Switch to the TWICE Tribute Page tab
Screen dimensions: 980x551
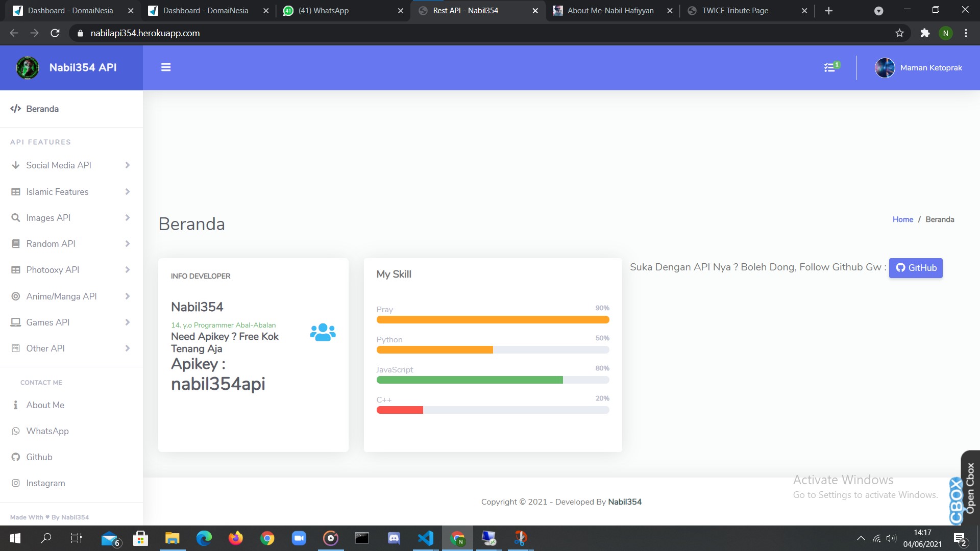coord(735,11)
